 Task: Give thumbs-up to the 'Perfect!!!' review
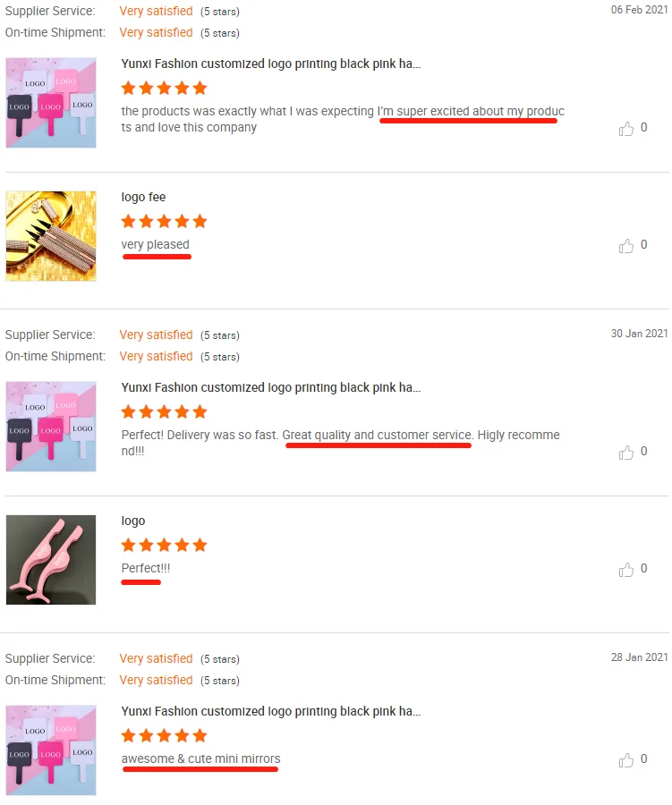(626, 570)
